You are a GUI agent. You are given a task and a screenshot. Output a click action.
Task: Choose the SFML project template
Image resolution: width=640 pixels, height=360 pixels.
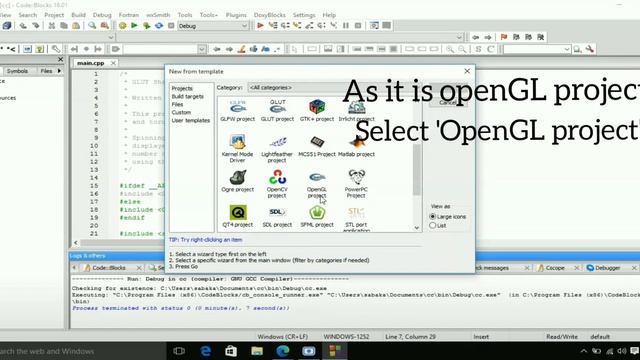click(x=317, y=216)
